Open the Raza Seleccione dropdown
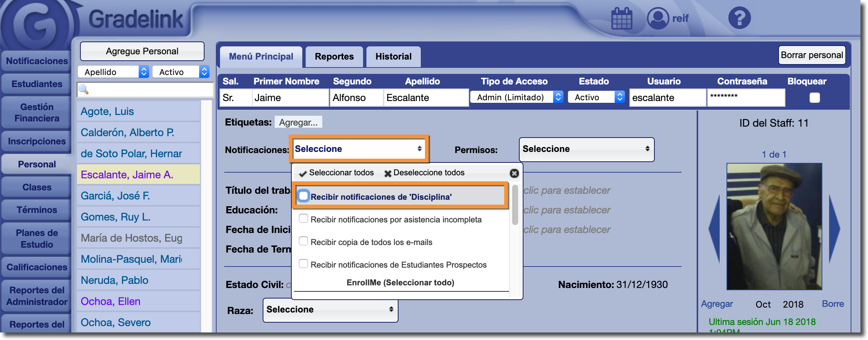This screenshot has width=868, height=340. click(x=330, y=310)
